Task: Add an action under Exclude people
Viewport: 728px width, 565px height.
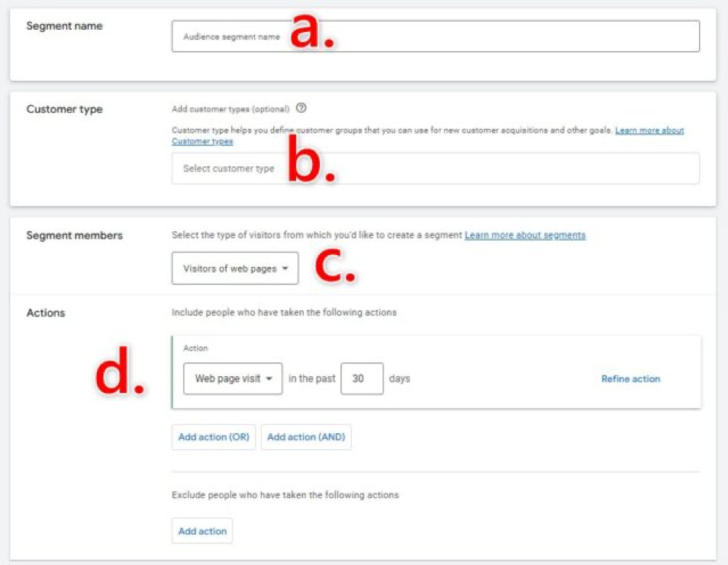Action: 203,531
